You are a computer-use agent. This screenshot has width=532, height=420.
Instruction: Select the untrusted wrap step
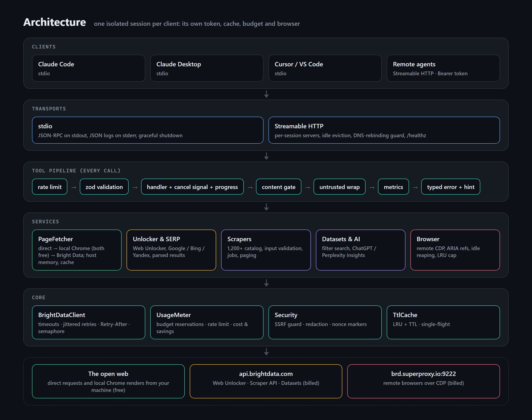[x=340, y=187]
